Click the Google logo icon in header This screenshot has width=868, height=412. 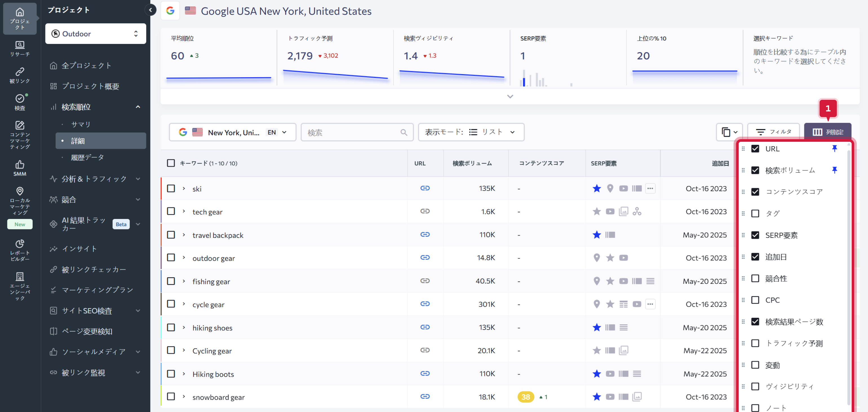click(170, 11)
